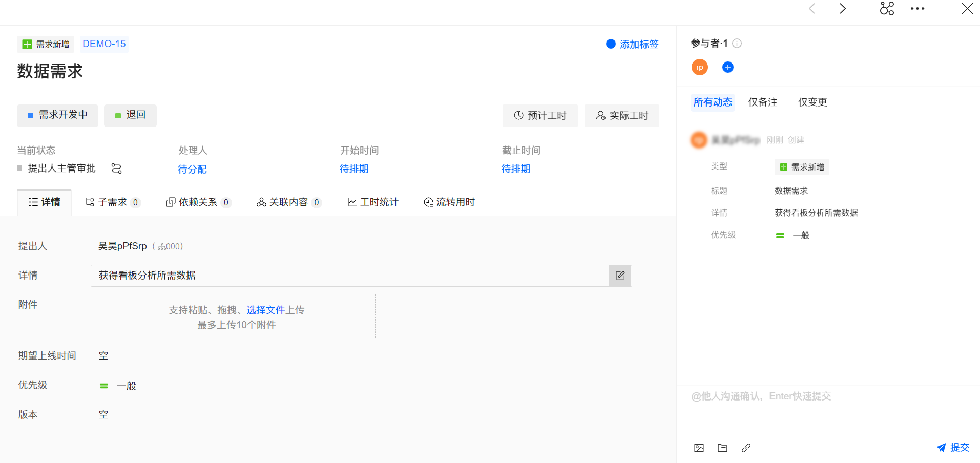This screenshot has height=463, width=980.
Task: Set 期望上线时间 empty value
Action: pyautogui.click(x=103, y=356)
